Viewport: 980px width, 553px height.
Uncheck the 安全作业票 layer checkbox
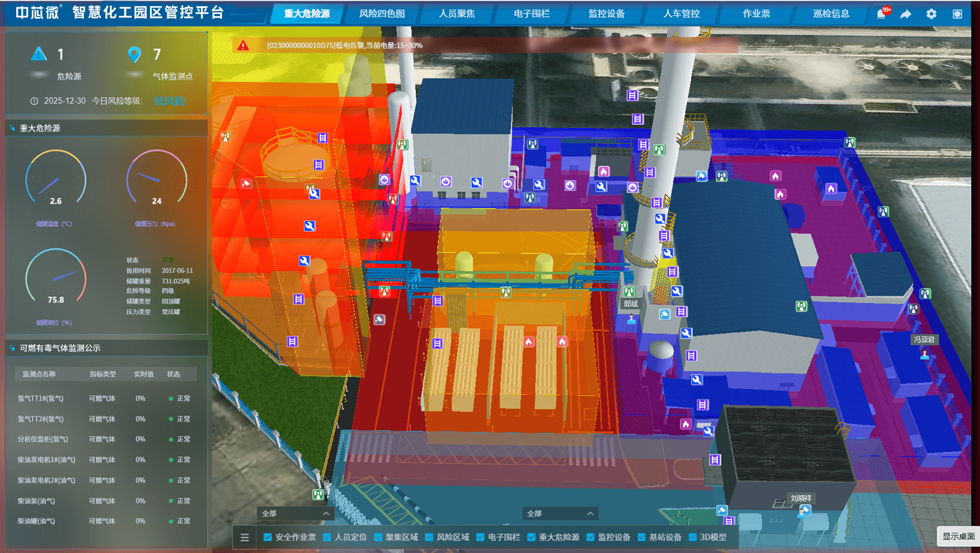tap(268, 537)
